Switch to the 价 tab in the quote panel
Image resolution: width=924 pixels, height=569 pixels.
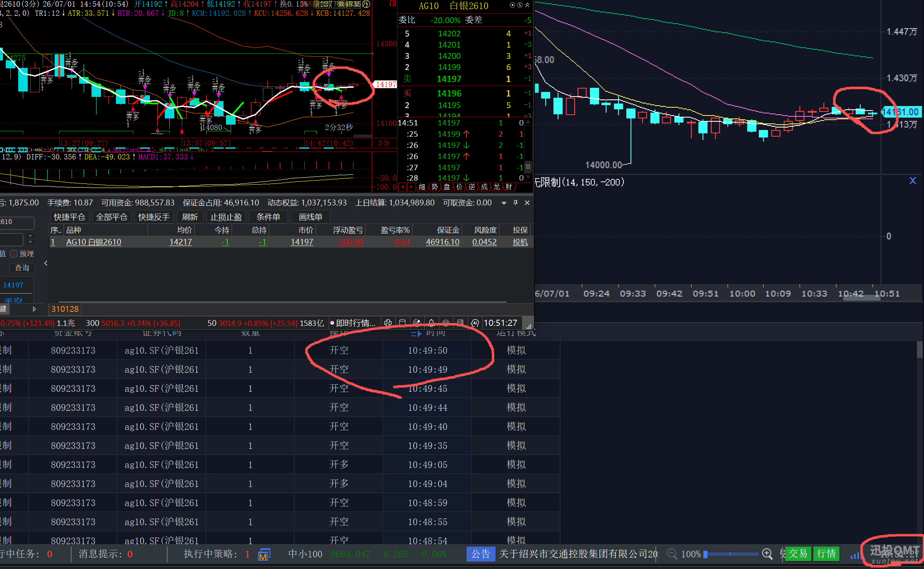[x=459, y=187]
